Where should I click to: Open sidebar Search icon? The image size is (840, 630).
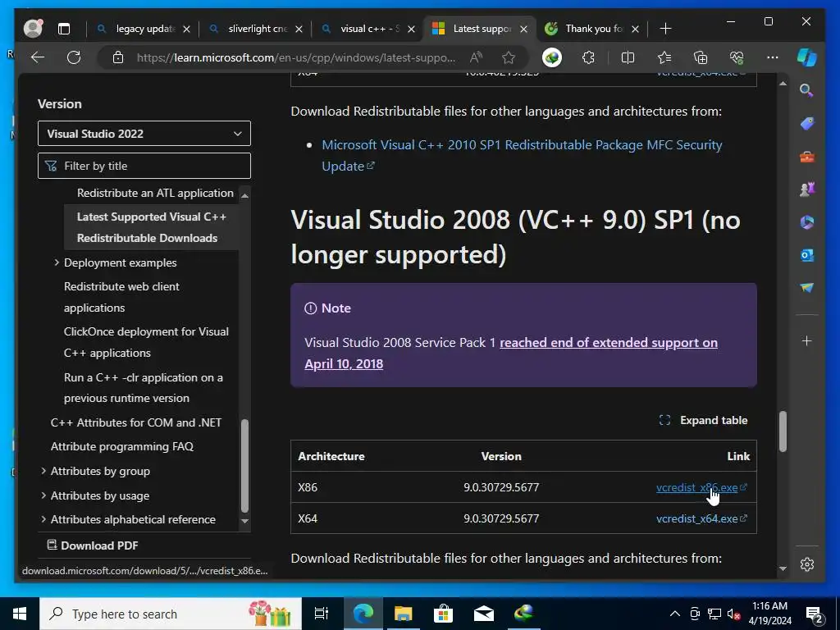(807, 90)
